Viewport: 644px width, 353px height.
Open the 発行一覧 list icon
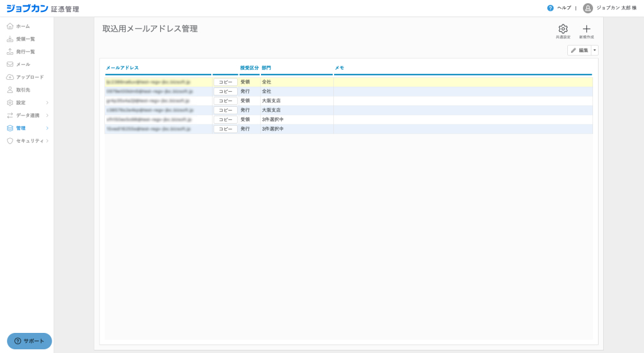point(10,52)
